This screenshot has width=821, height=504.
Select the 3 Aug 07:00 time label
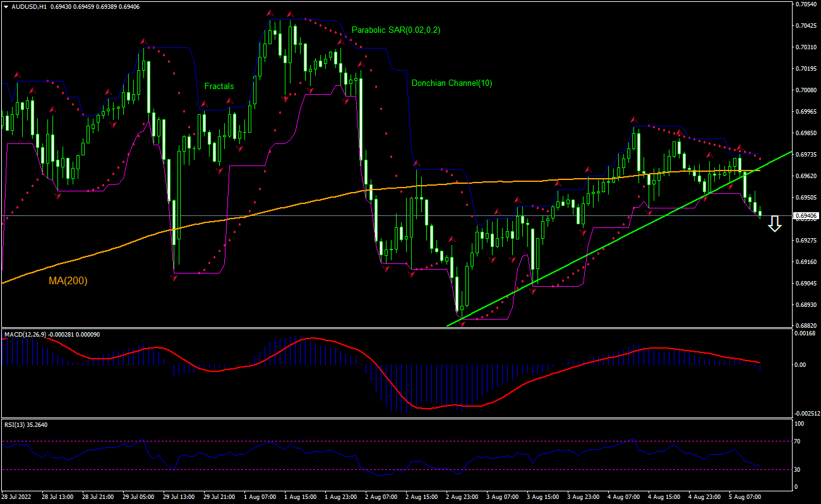(x=503, y=497)
